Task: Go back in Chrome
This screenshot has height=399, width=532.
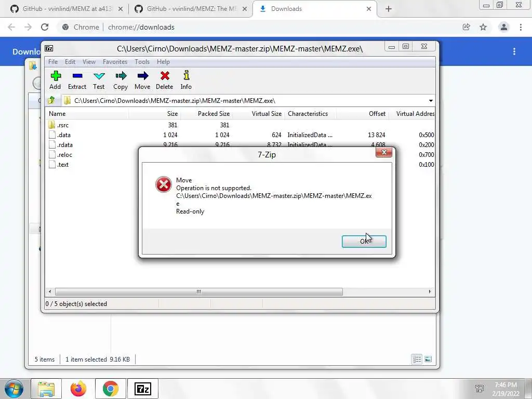Action: (x=11, y=27)
